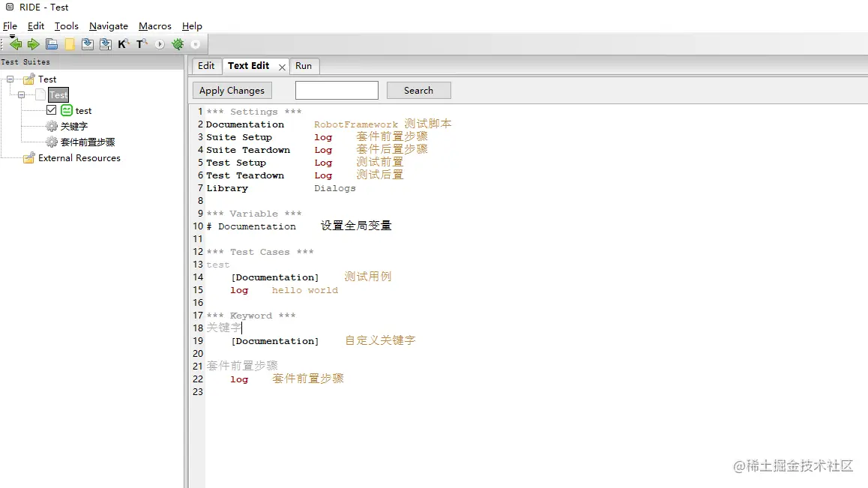
Task: Open a test suite file from toolbar
Action: click(52, 44)
